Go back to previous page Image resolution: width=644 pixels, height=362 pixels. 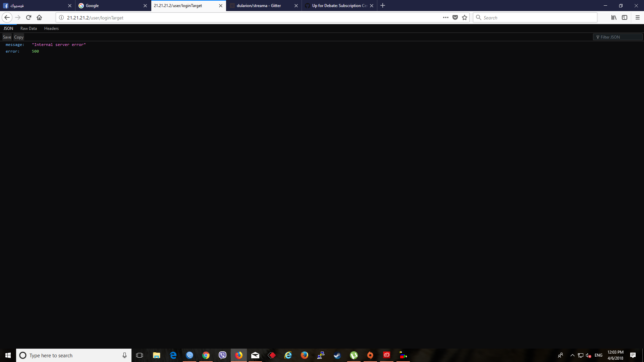coord(7,17)
